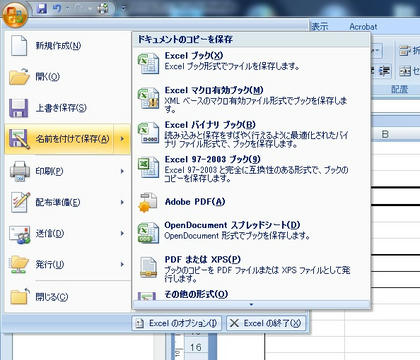Click the Excel の終了(X) button
Screen dimensions: 420x360
pos(266,323)
